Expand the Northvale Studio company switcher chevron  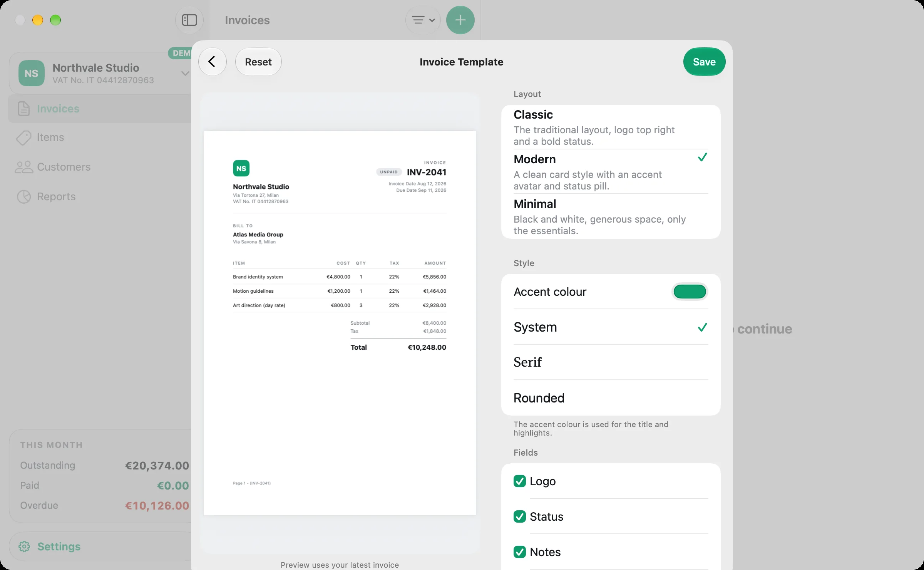(x=185, y=73)
